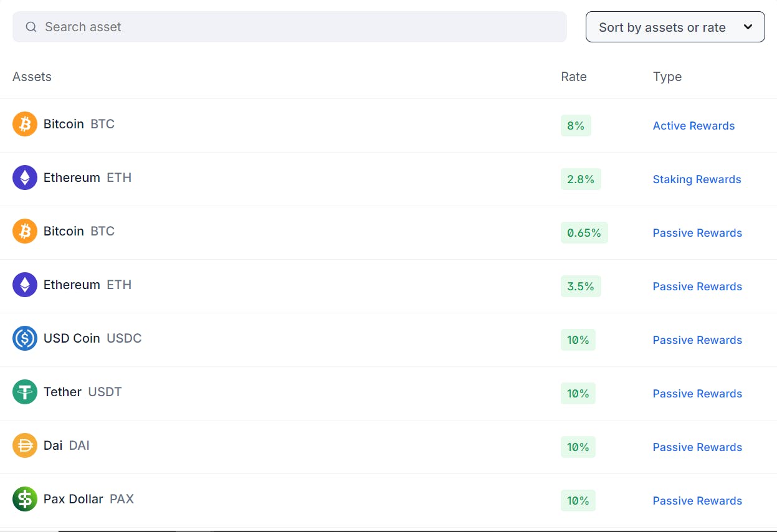Click the Tether logo icon
This screenshot has width=777, height=532.
click(25, 392)
